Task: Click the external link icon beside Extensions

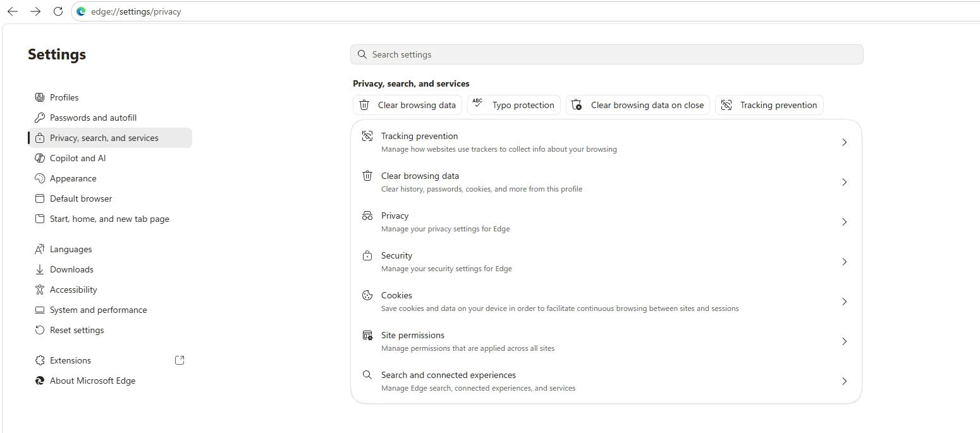Action: pyautogui.click(x=180, y=360)
